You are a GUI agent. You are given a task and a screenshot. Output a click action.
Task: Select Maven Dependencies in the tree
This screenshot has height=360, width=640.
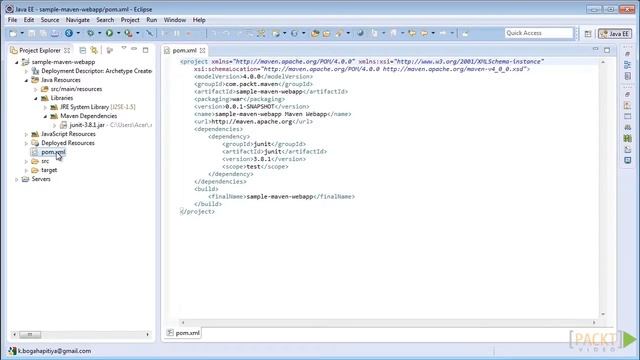click(88, 116)
